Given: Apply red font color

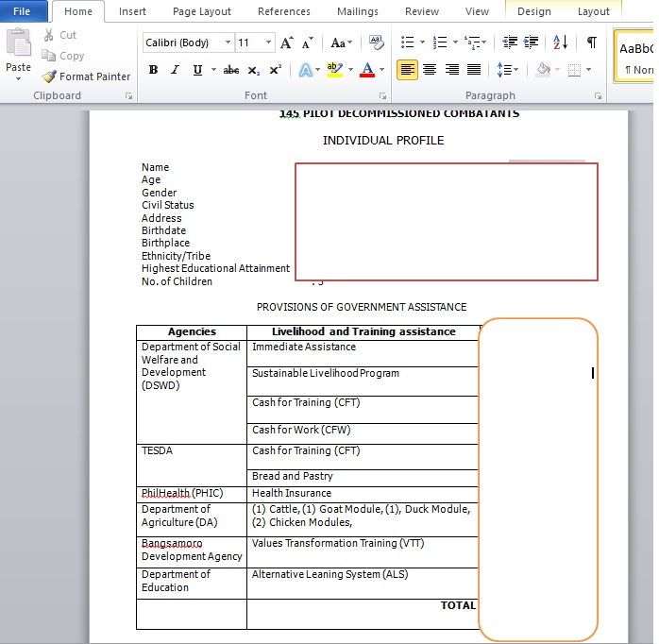Looking at the screenshot, I should click(367, 70).
